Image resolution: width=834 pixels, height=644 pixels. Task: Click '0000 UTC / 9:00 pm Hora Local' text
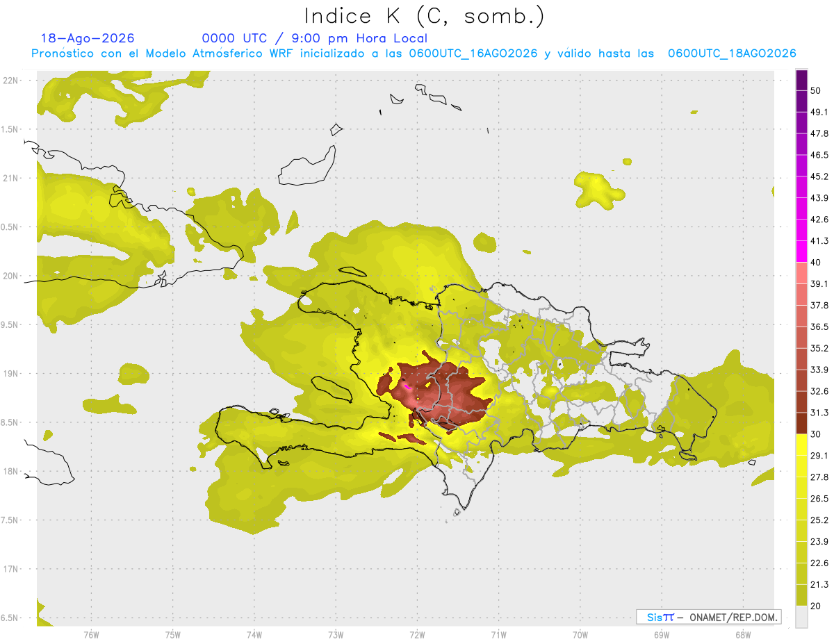pyautogui.click(x=314, y=38)
